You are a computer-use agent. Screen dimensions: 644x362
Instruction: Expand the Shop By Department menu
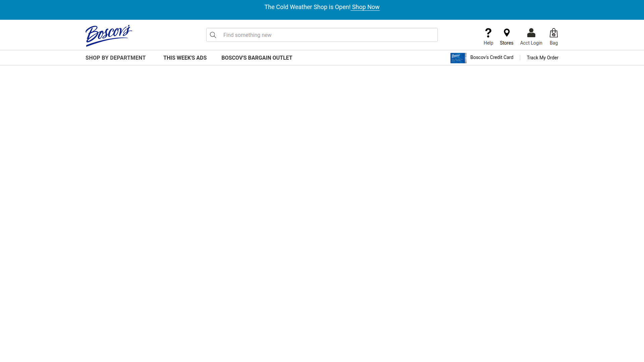click(115, 58)
